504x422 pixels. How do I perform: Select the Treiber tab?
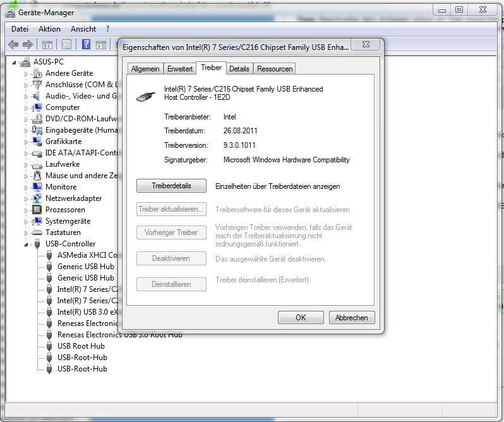point(211,68)
